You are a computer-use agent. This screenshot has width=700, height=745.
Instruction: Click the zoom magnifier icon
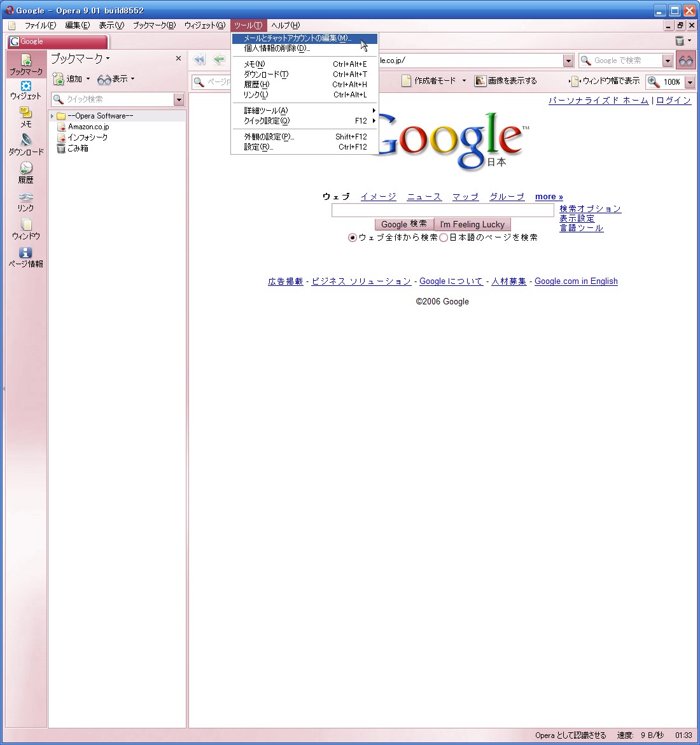[x=654, y=82]
